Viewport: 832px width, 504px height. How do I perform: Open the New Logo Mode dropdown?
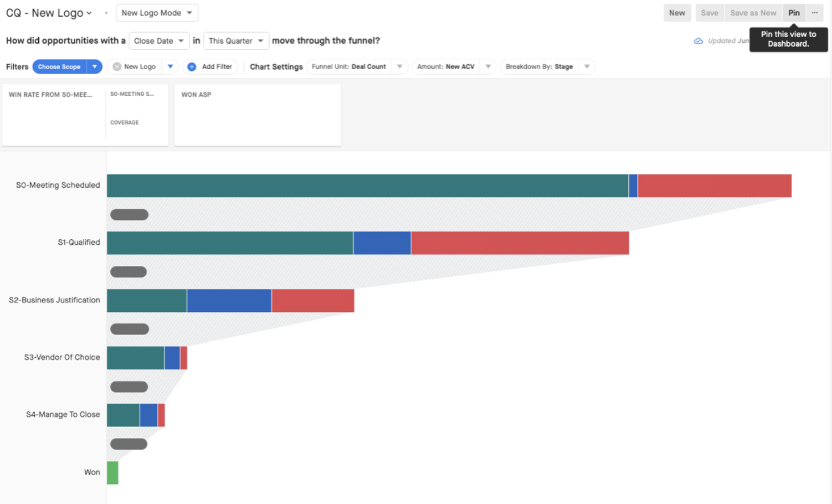(x=157, y=13)
